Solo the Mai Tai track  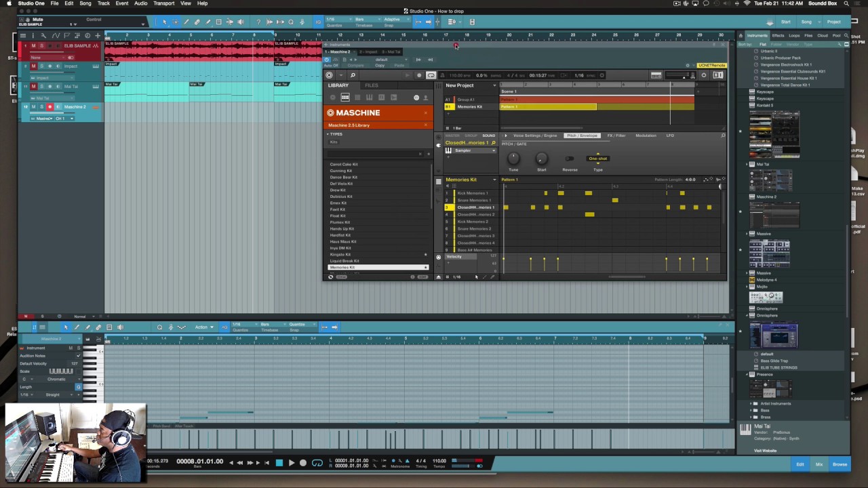coord(42,86)
